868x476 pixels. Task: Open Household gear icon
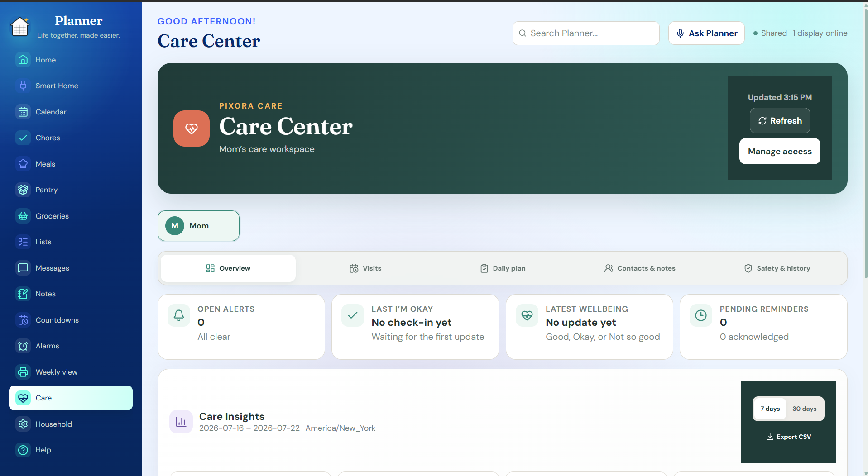tap(23, 424)
